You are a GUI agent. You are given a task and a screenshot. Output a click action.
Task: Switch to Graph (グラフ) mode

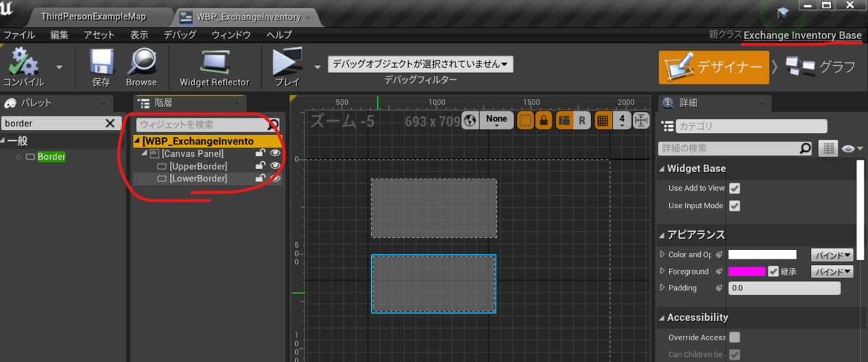tap(821, 67)
